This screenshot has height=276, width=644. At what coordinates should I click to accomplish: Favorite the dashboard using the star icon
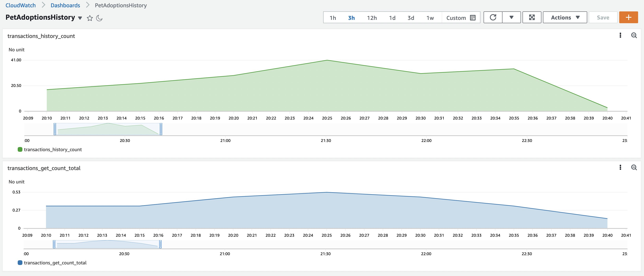coord(89,18)
